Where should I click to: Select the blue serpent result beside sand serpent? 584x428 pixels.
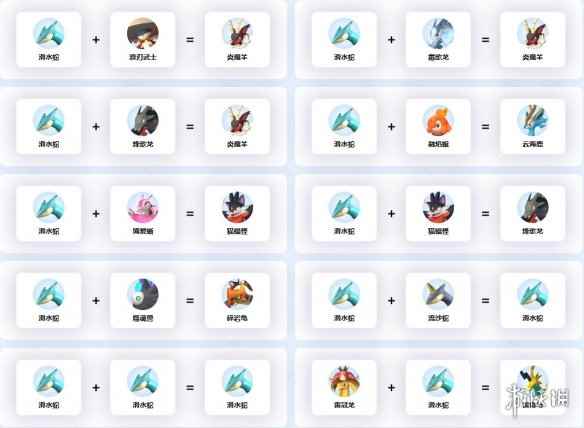coord(533,294)
